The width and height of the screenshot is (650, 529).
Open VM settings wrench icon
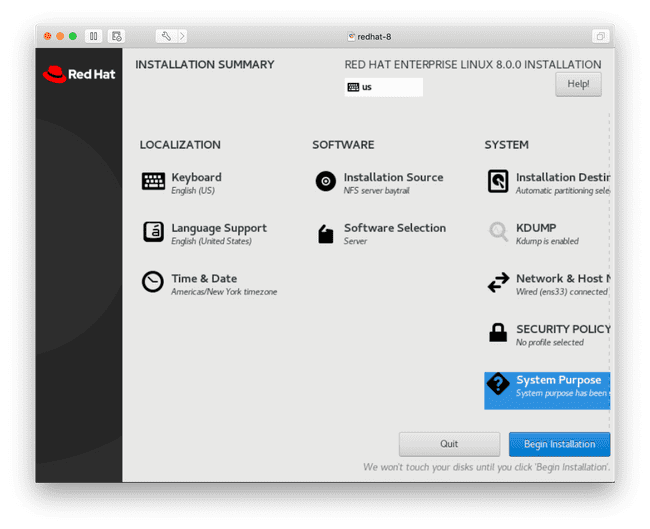[166, 36]
